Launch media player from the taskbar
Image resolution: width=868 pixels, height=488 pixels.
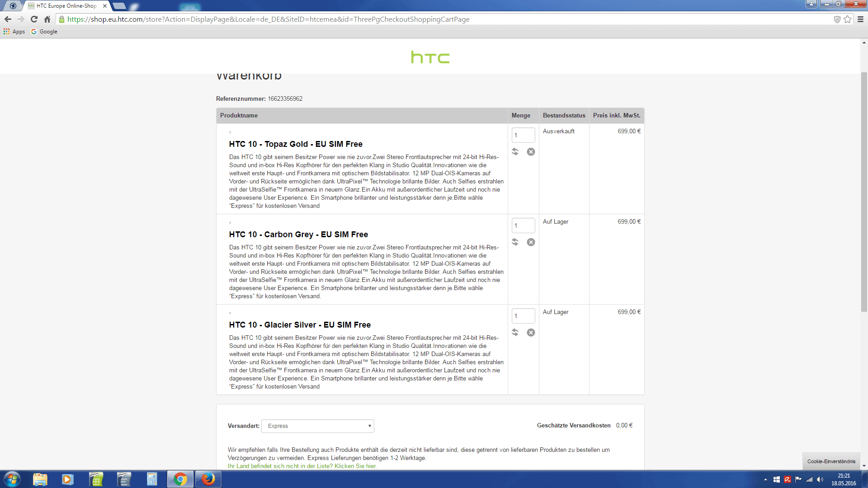68,479
